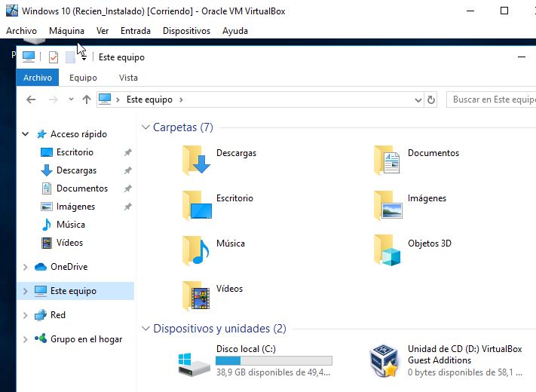Click the Properties checkmark icon in quick toolbar
536x392 pixels.
click(x=53, y=57)
